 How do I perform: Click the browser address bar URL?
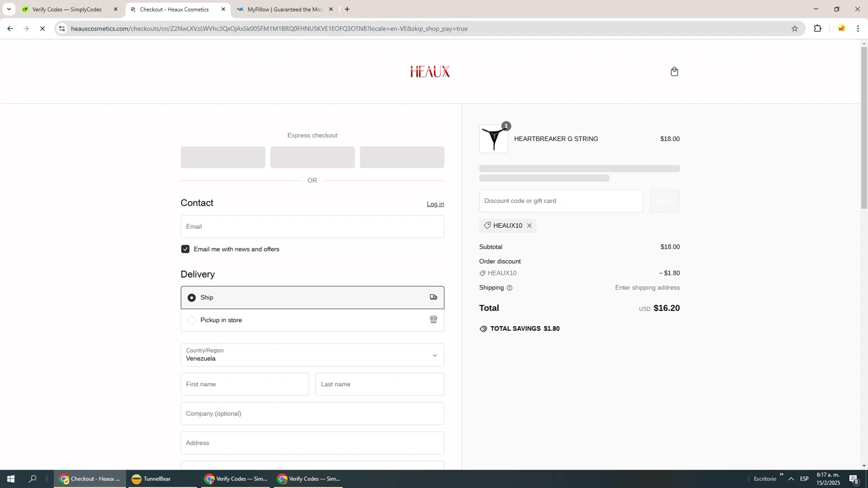269,28
